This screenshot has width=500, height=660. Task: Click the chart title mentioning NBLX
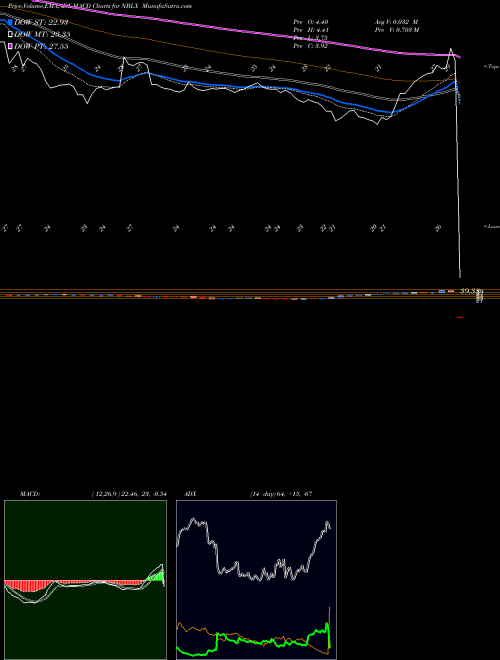[x=100, y=6]
